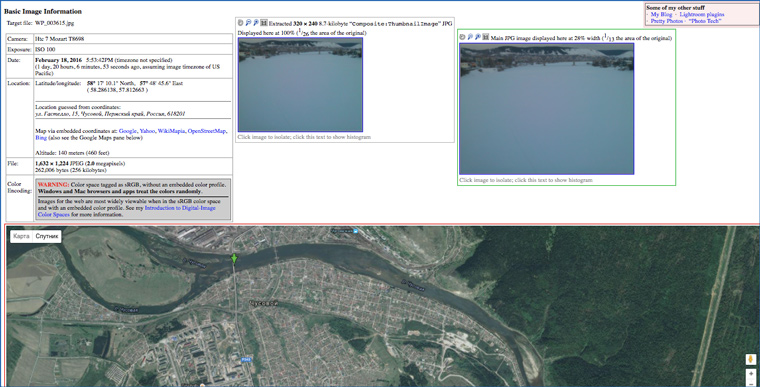Click the Some of my other stuff heading

[x=676, y=8]
